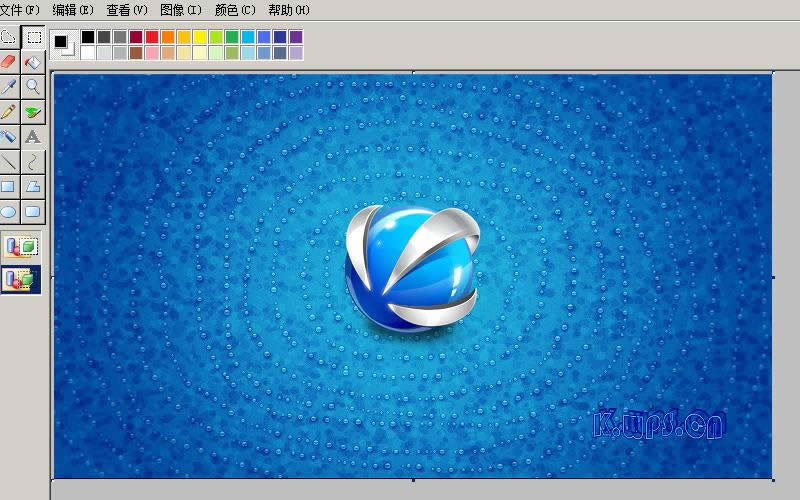The image size is (800, 500).
Task: Pick the pale khaki yellow bottom-row swatch
Action: pyautogui.click(x=184, y=53)
